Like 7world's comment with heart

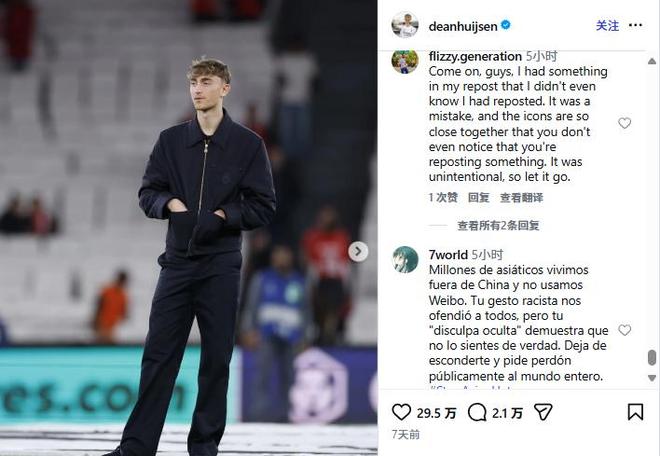[624, 330]
